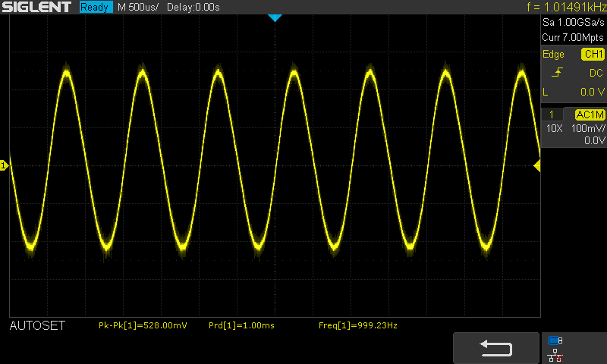Click the Curr 7.00Mpts memory depth
Screen dimensions: 607x364
(573, 37)
